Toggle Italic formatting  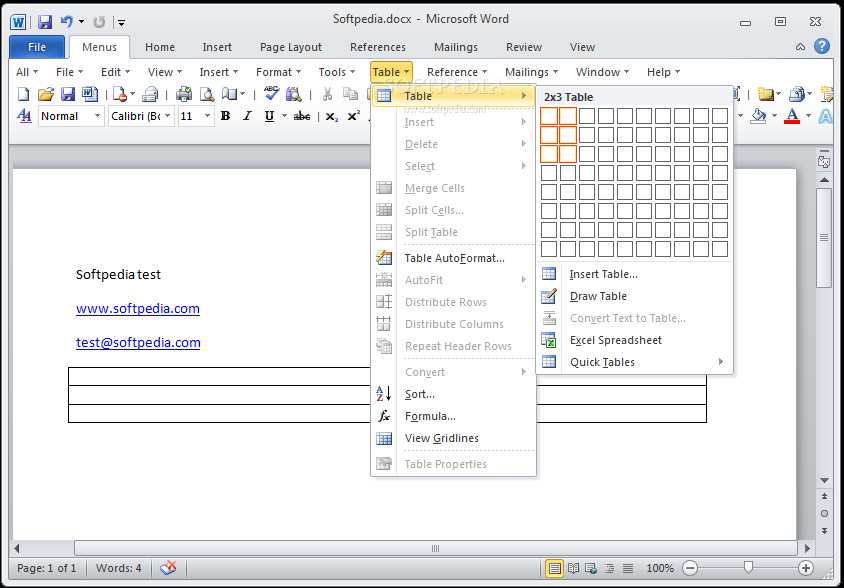click(247, 116)
